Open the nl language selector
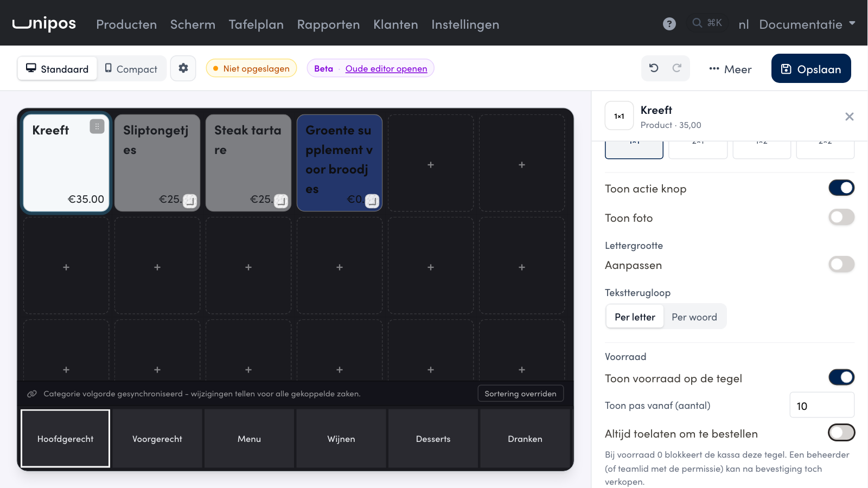 [x=744, y=24]
